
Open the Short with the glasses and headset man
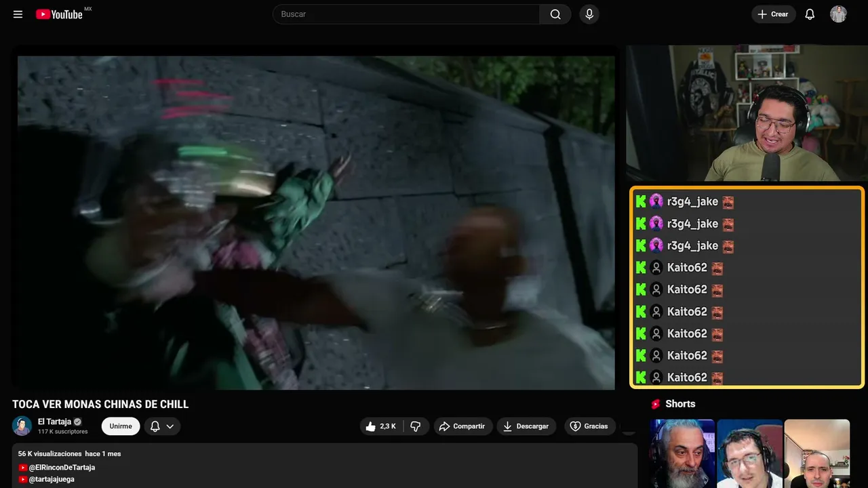click(x=749, y=453)
